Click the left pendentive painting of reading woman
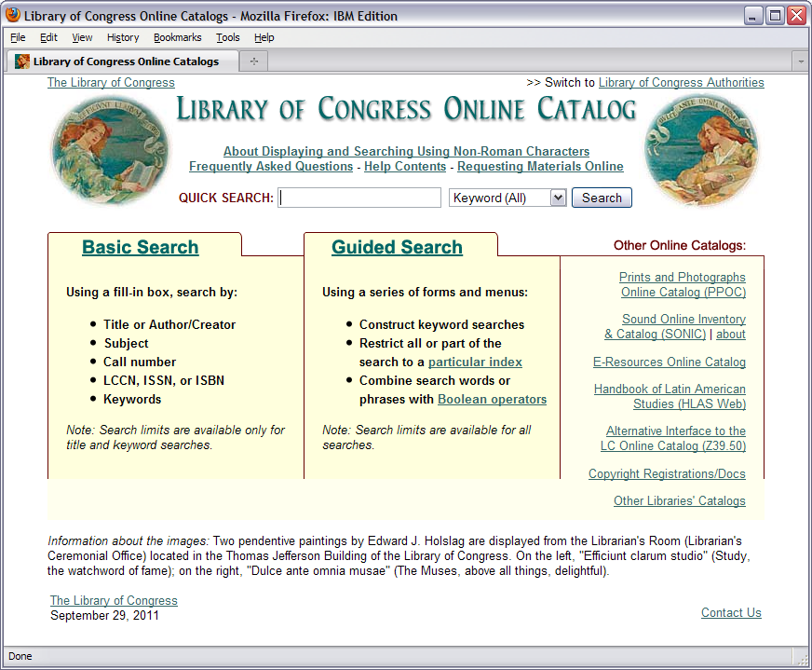812x670 pixels. pyautogui.click(x=110, y=150)
